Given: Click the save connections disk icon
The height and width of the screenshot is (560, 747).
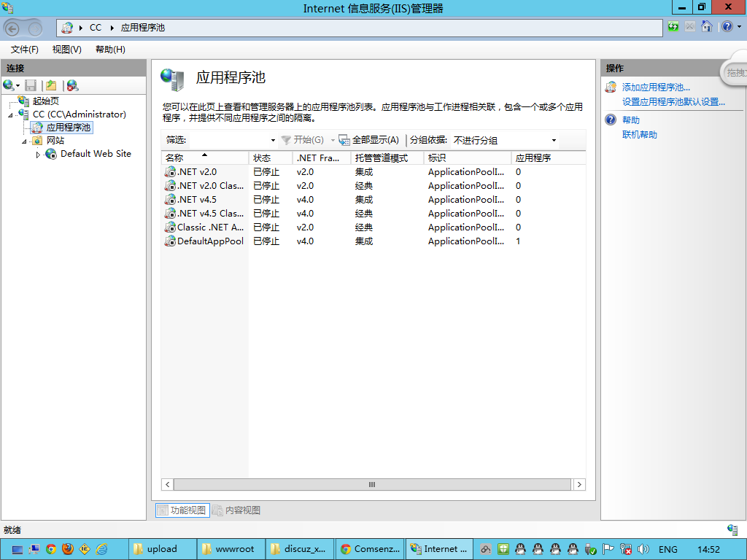Looking at the screenshot, I should tap(31, 86).
